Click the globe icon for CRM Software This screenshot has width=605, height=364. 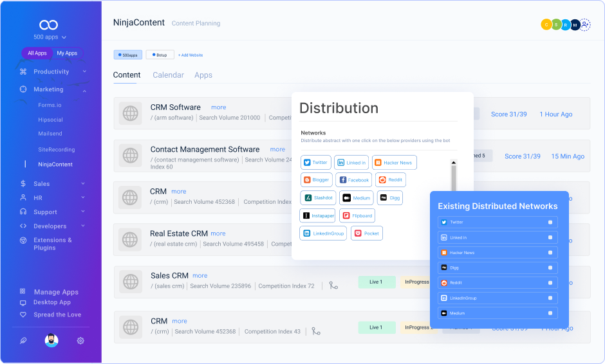131,114
